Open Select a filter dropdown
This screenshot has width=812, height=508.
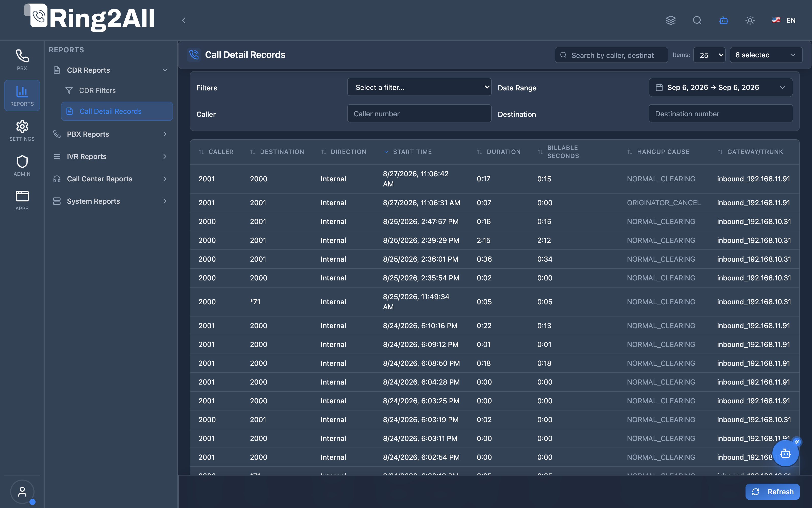(x=419, y=87)
